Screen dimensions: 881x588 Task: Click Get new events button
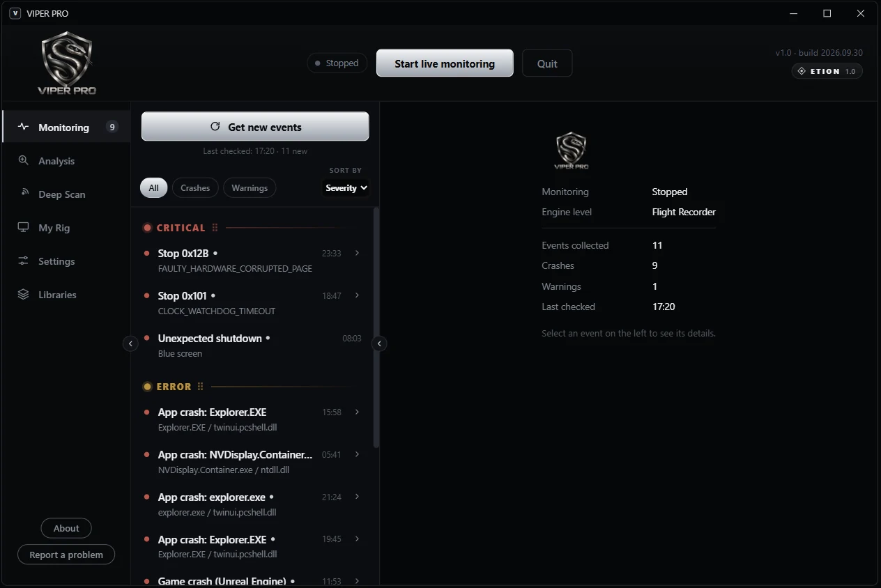tap(255, 127)
